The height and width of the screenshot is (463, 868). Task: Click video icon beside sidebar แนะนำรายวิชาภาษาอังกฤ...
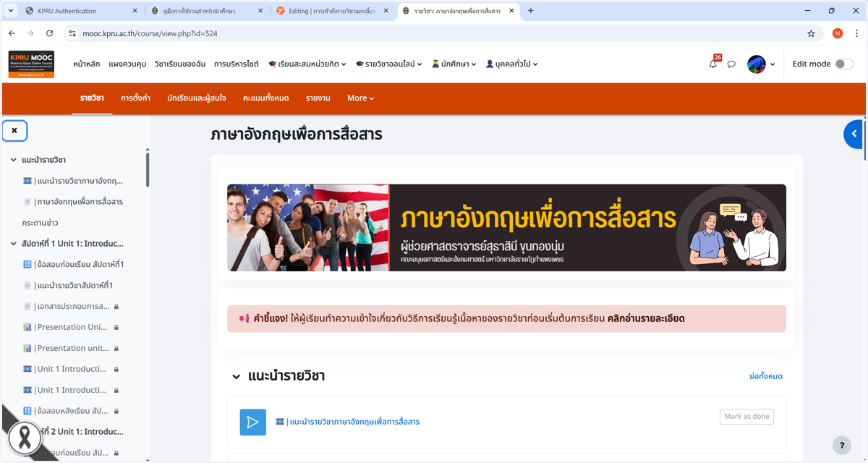coord(27,181)
